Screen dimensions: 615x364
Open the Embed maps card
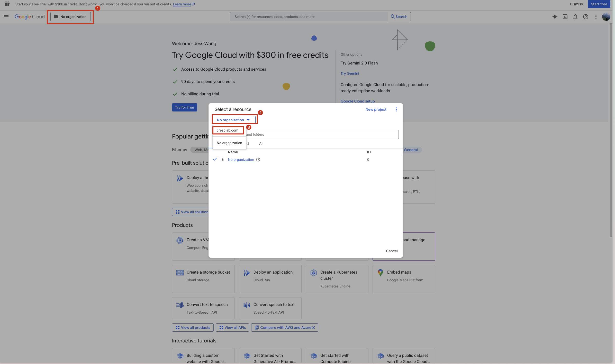(404, 279)
